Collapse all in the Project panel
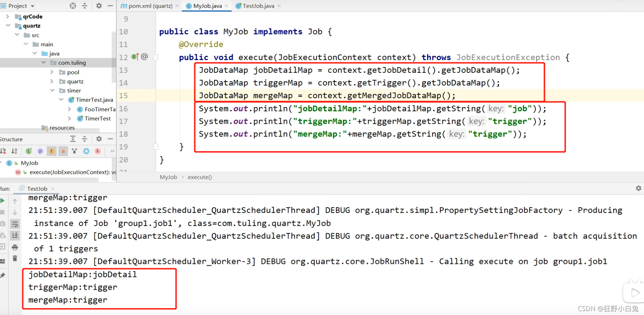The image size is (644, 315). click(x=85, y=6)
